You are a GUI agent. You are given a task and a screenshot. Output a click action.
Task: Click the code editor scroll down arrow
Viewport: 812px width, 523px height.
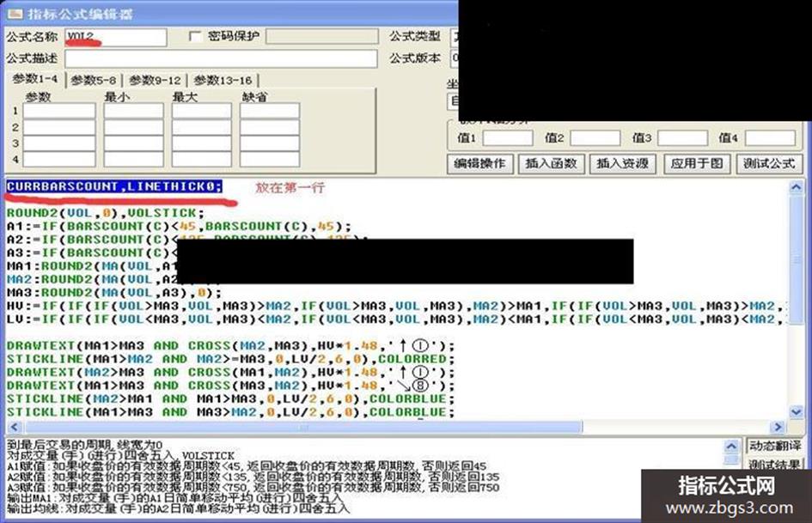pos(796,412)
